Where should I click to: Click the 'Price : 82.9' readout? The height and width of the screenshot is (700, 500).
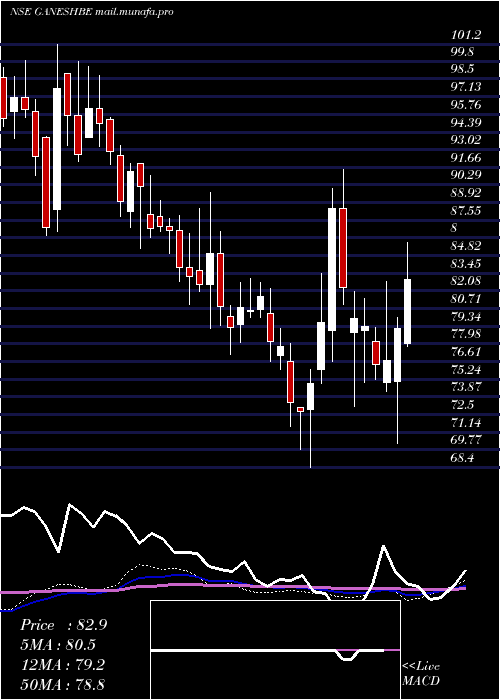tap(63, 625)
